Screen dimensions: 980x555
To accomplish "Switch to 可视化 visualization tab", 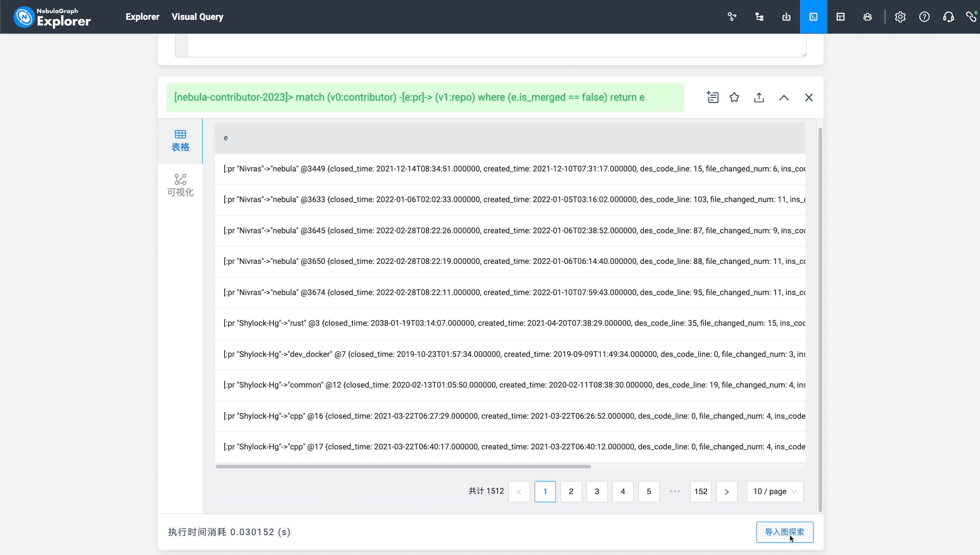I will click(x=180, y=185).
